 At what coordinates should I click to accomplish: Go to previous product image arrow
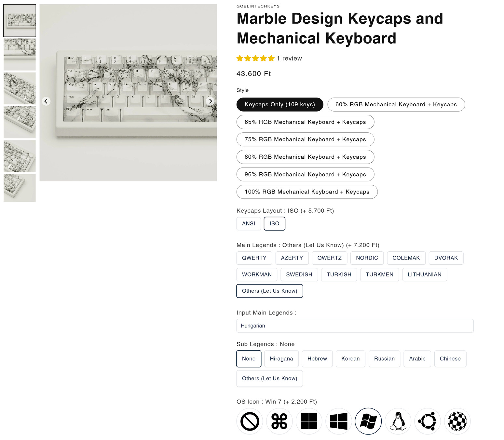point(46,101)
